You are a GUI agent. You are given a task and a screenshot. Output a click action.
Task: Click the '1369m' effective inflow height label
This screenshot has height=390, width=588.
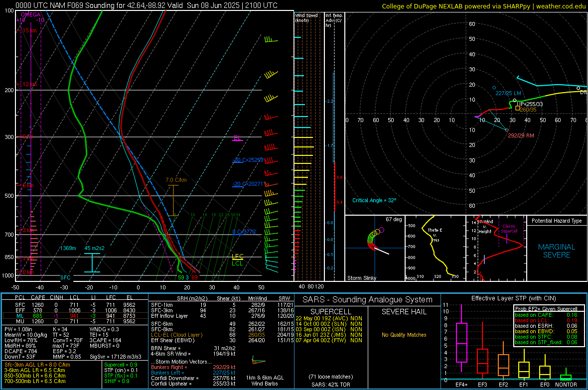(68, 248)
